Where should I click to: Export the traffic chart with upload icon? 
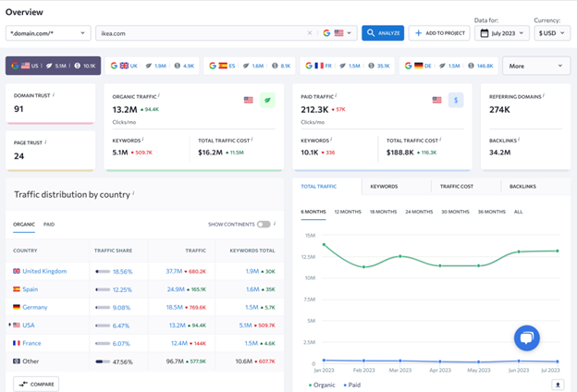click(558, 385)
